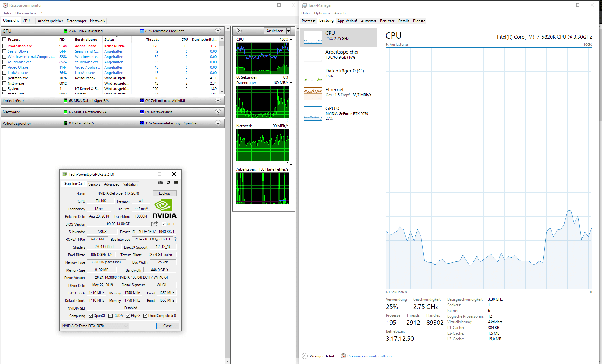
Task: Open the Ressourcenmonitor öffnen link
Action: pyautogui.click(x=369, y=356)
